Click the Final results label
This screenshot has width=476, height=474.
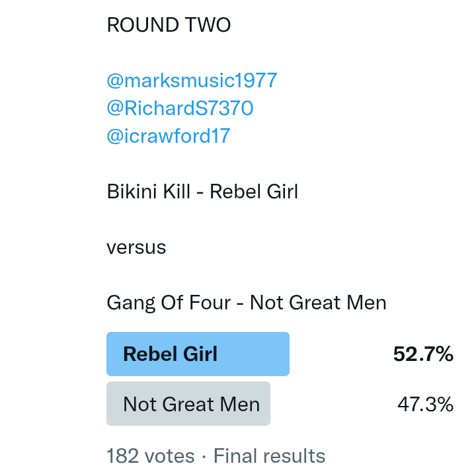point(269,456)
